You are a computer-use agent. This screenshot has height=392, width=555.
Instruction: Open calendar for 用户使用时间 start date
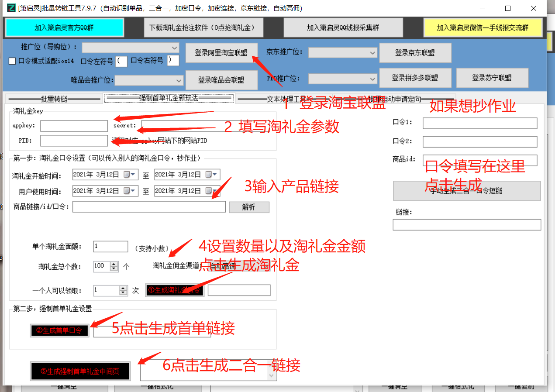130,191
